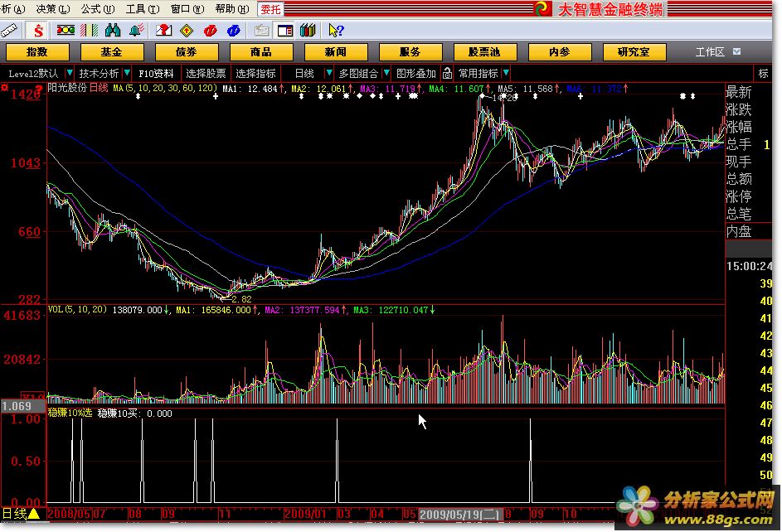
Task: Click the 研究室 yellow button
Action: click(x=634, y=52)
